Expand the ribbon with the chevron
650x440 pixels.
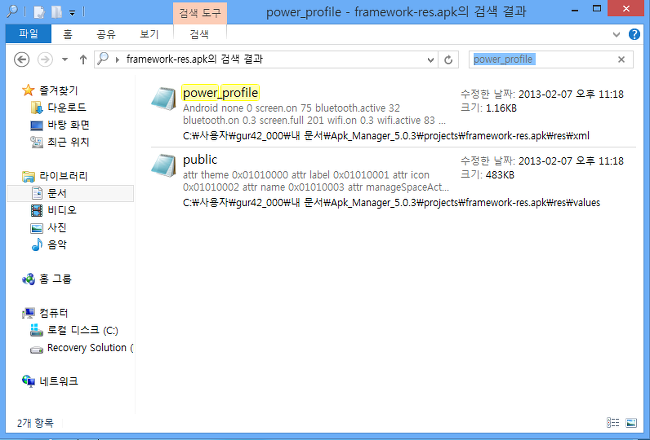[616, 34]
